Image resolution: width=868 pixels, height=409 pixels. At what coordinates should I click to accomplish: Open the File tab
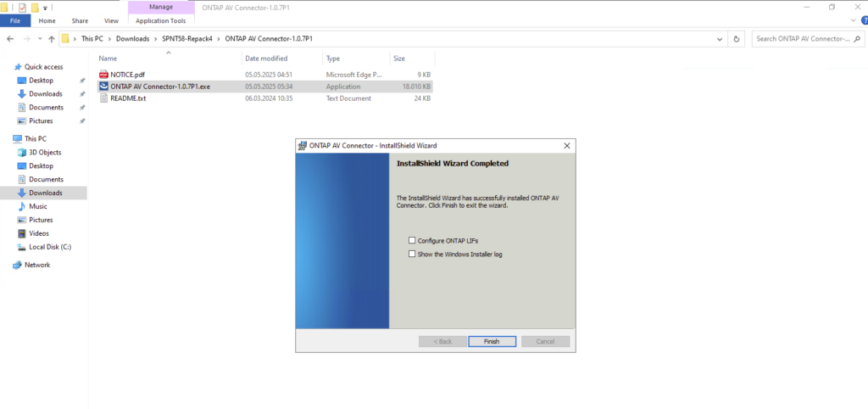pyautogui.click(x=15, y=20)
